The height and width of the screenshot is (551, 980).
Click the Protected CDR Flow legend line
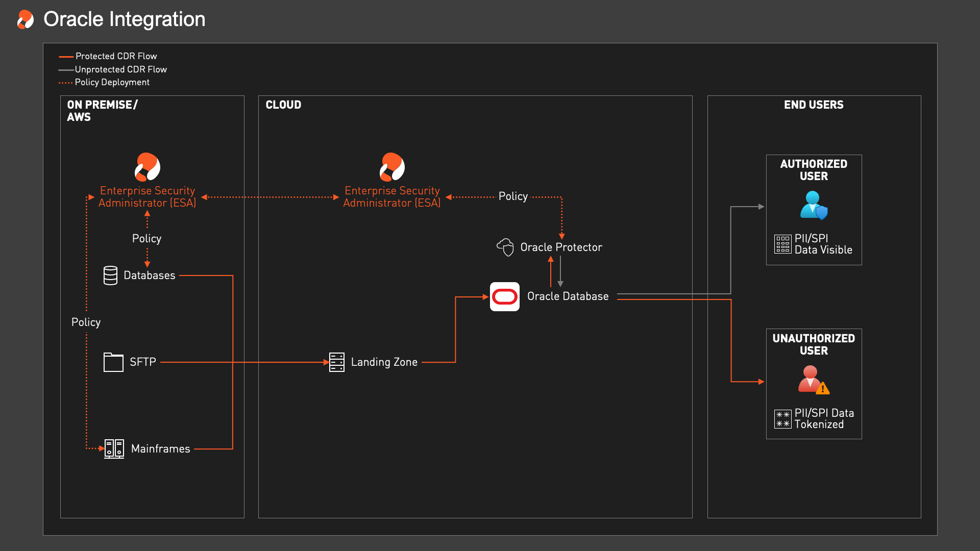(66, 56)
